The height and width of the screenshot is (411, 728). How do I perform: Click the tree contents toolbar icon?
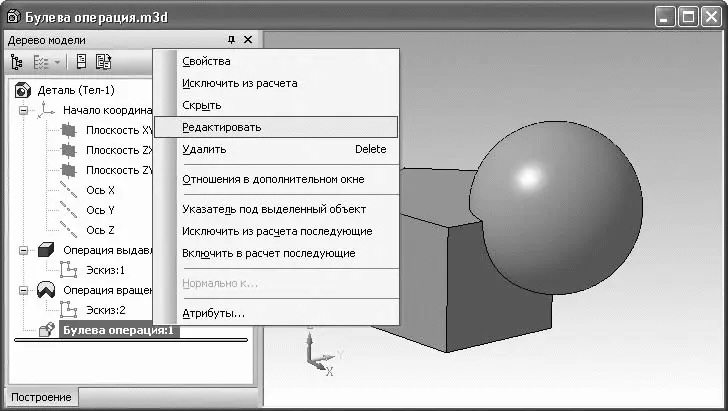pos(42,63)
